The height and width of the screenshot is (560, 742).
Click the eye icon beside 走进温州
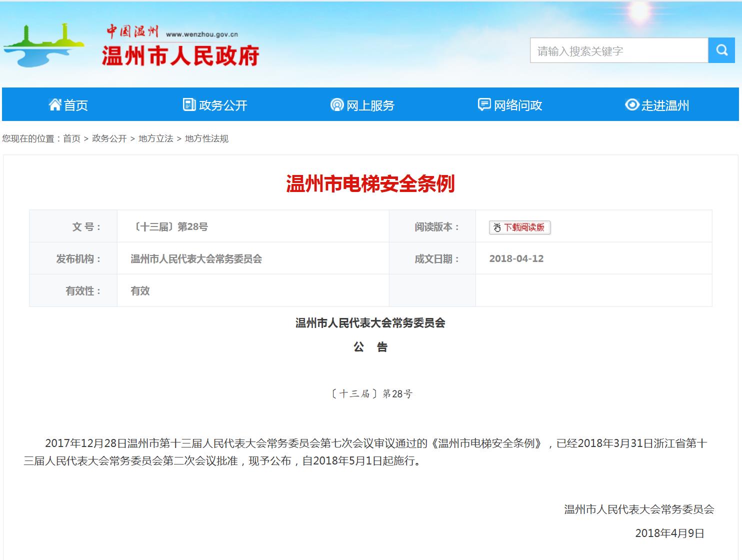coord(632,104)
